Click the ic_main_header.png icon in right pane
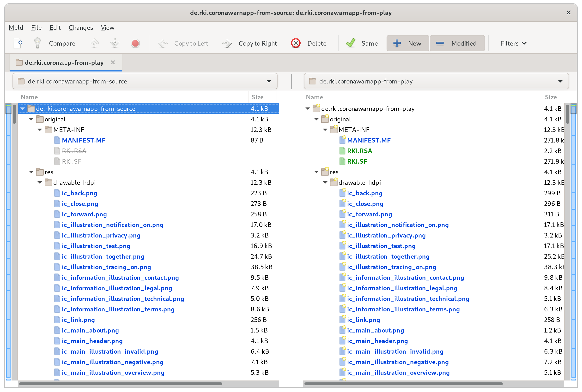The height and width of the screenshot is (392, 582). click(342, 340)
